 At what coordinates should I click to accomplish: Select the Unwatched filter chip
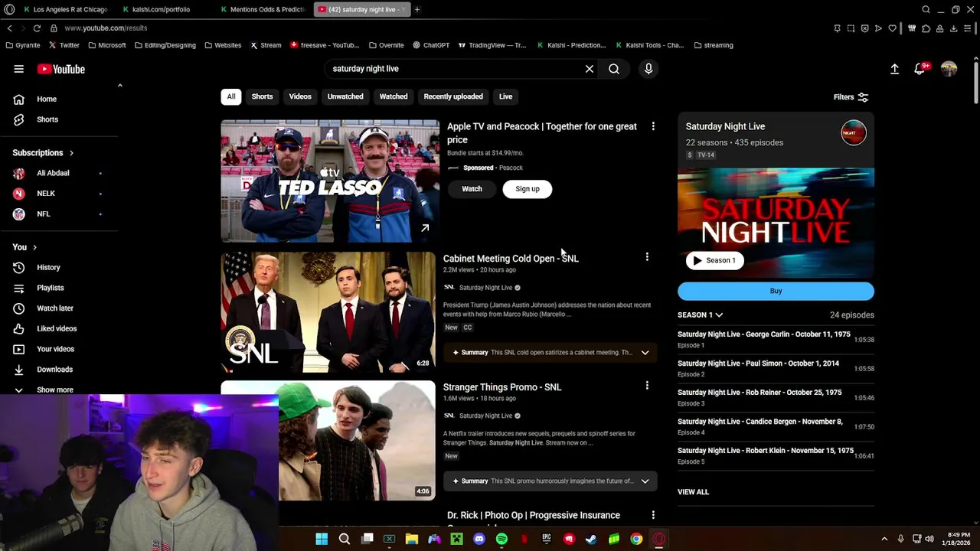click(x=345, y=96)
